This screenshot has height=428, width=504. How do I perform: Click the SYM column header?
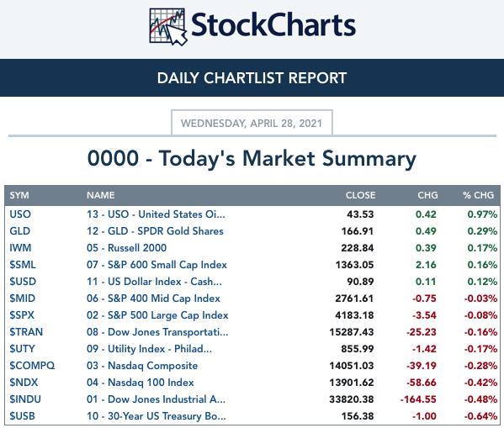pos(19,195)
